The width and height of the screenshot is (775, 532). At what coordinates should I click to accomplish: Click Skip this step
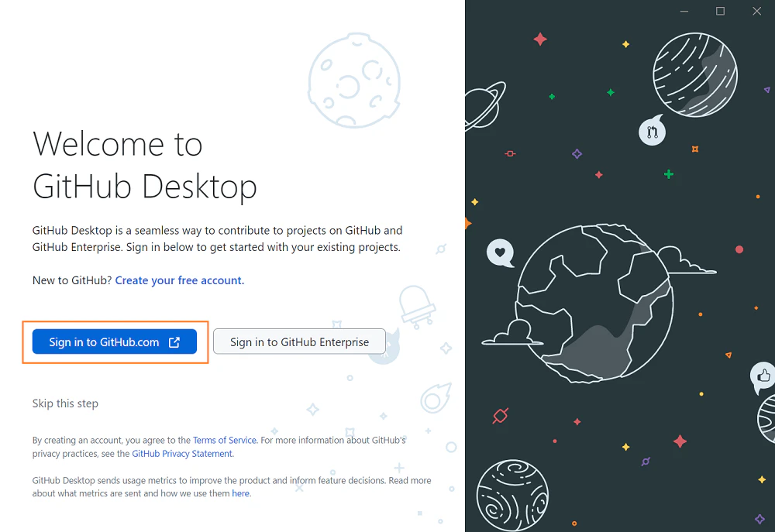(65, 403)
